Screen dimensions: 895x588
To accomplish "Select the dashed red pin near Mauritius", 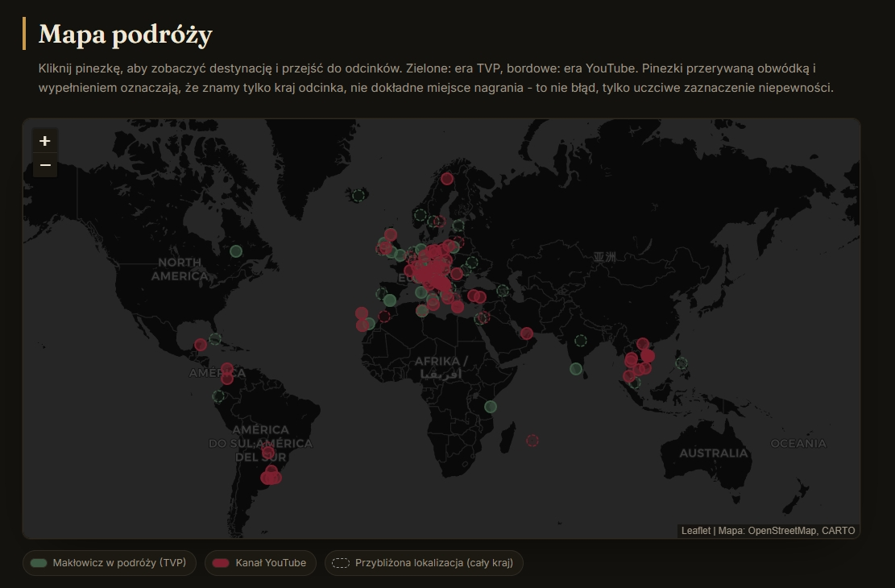I will (x=532, y=440).
